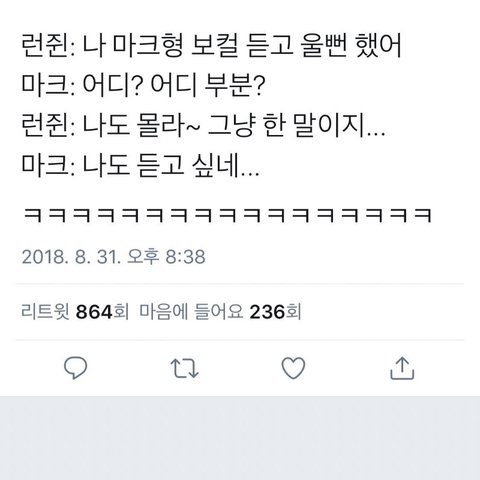480x480 pixels.
Task: Select the first line mentioning 마크형 보컬
Action: tap(211, 46)
